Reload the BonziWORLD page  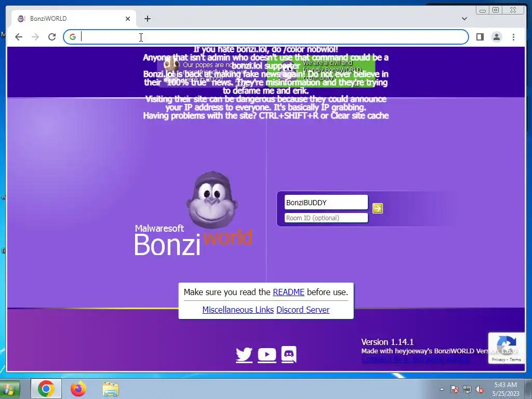coord(52,37)
